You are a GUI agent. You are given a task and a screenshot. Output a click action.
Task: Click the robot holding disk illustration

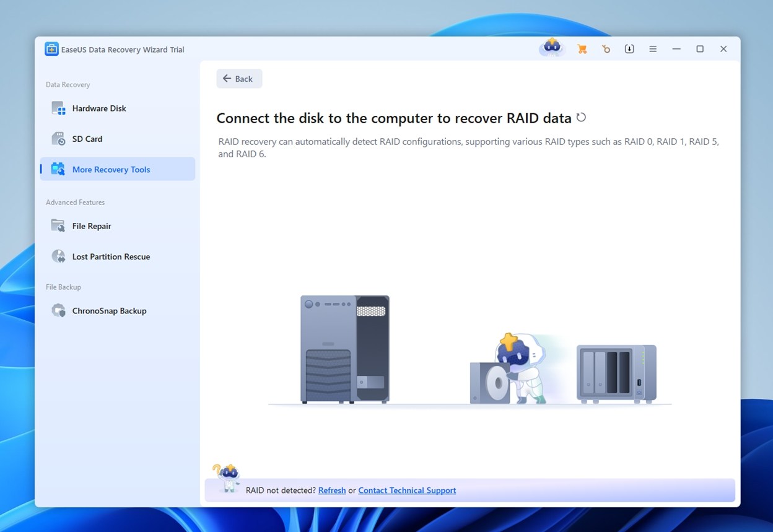(x=509, y=369)
